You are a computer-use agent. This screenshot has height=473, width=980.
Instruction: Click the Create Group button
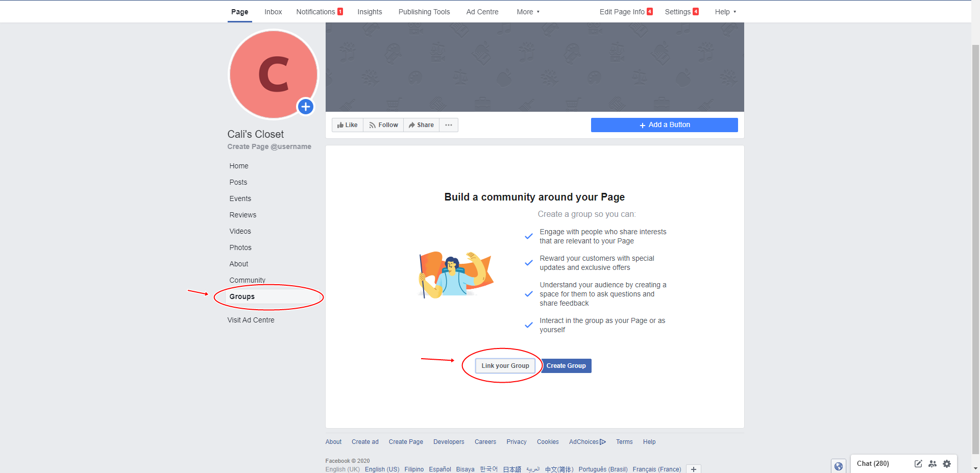point(566,365)
